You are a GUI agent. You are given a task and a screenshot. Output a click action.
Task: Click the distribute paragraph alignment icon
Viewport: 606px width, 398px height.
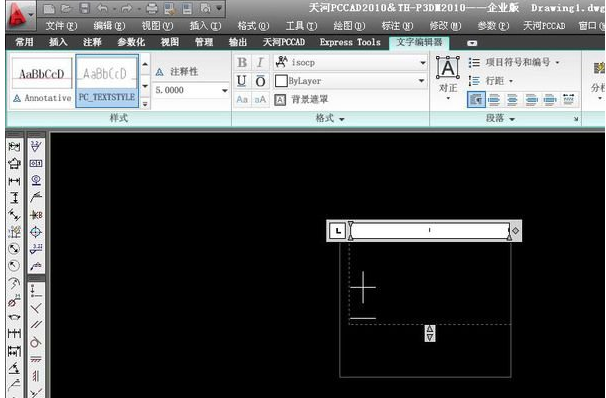(568, 100)
